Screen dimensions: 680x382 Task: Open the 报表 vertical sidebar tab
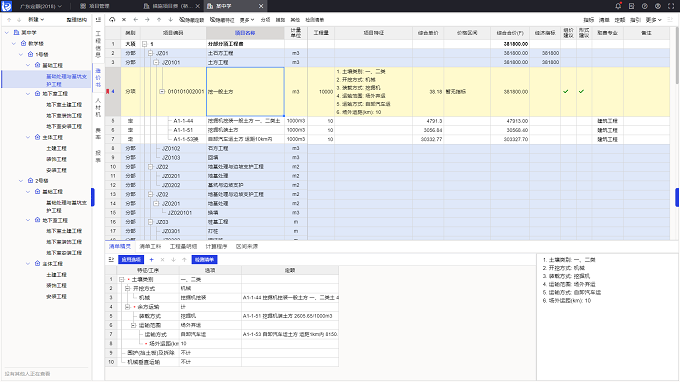coord(98,157)
